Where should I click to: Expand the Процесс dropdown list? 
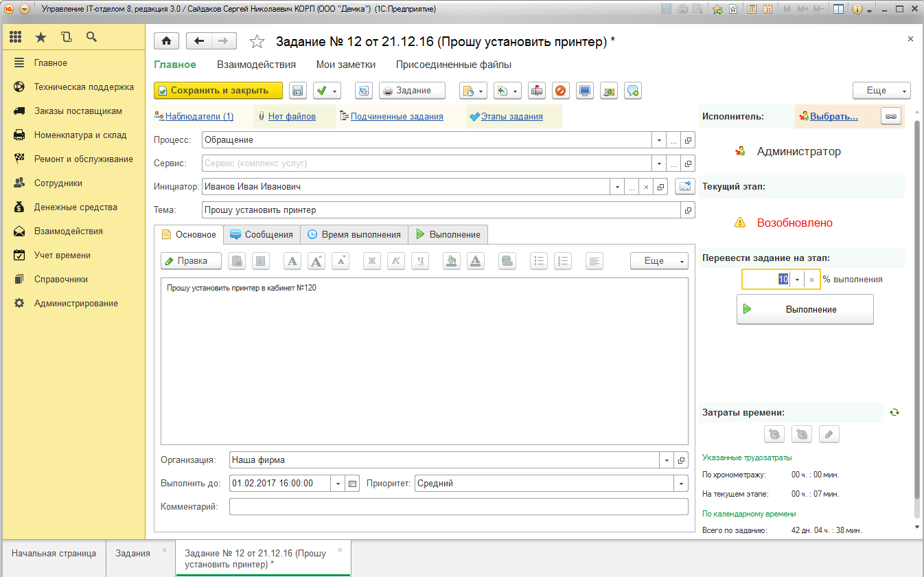pyautogui.click(x=658, y=140)
